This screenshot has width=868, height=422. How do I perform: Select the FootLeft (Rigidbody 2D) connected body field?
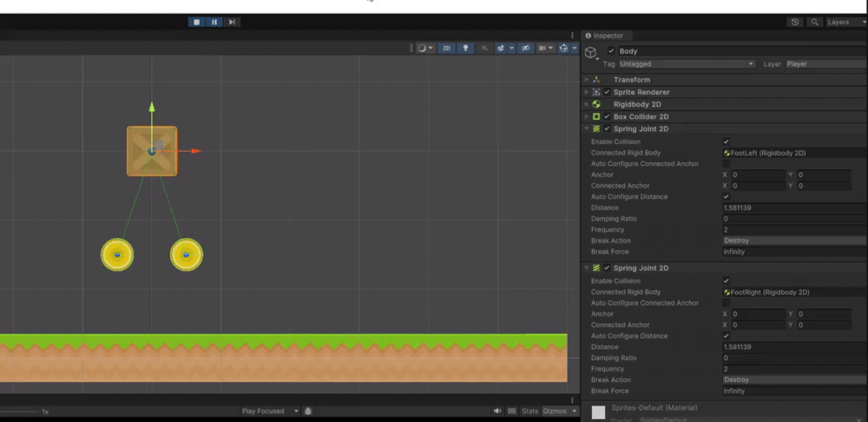click(795, 153)
